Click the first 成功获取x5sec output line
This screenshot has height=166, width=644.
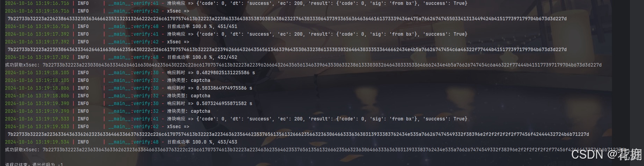click(x=303, y=65)
